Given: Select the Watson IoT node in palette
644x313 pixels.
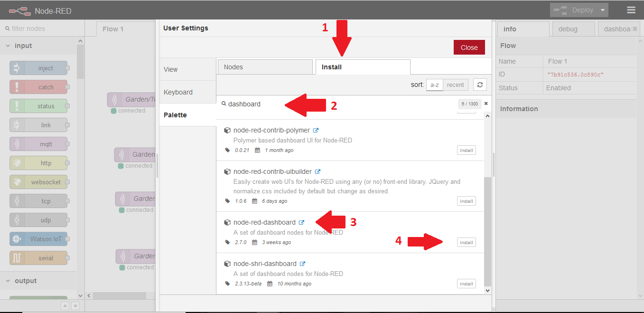Looking at the screenshot, I should coord(38,239).
